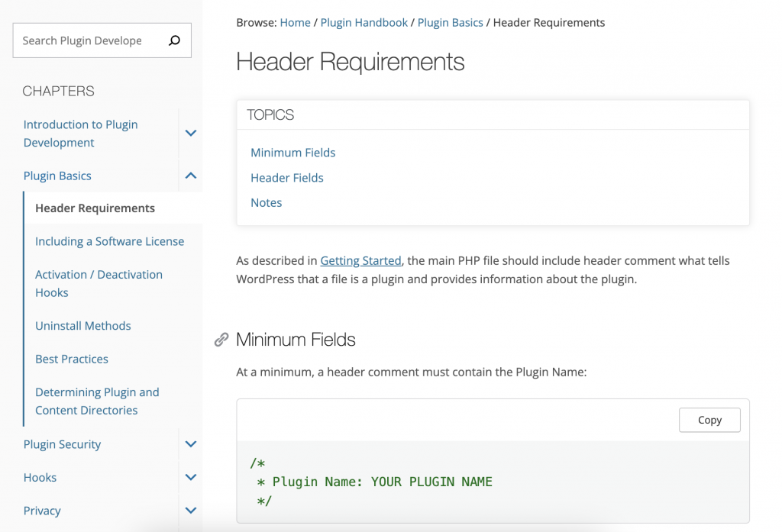The width and height of the screenshot is (782, 532).
Task: Select Best Practices sidebar item
Action: pyautogui.click(x=72, y=359)
